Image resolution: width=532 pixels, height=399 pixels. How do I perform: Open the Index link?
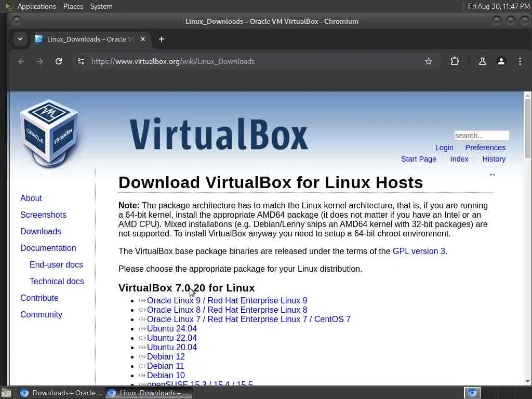tap(459, 159)
